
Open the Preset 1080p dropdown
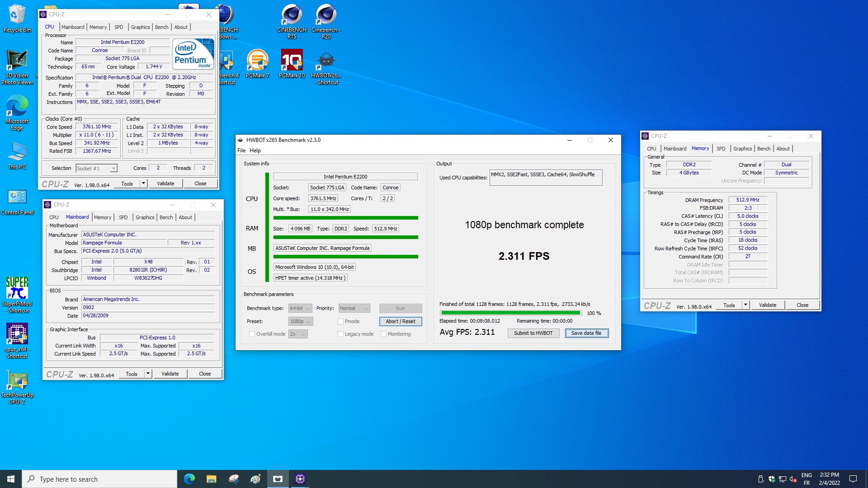301,321
